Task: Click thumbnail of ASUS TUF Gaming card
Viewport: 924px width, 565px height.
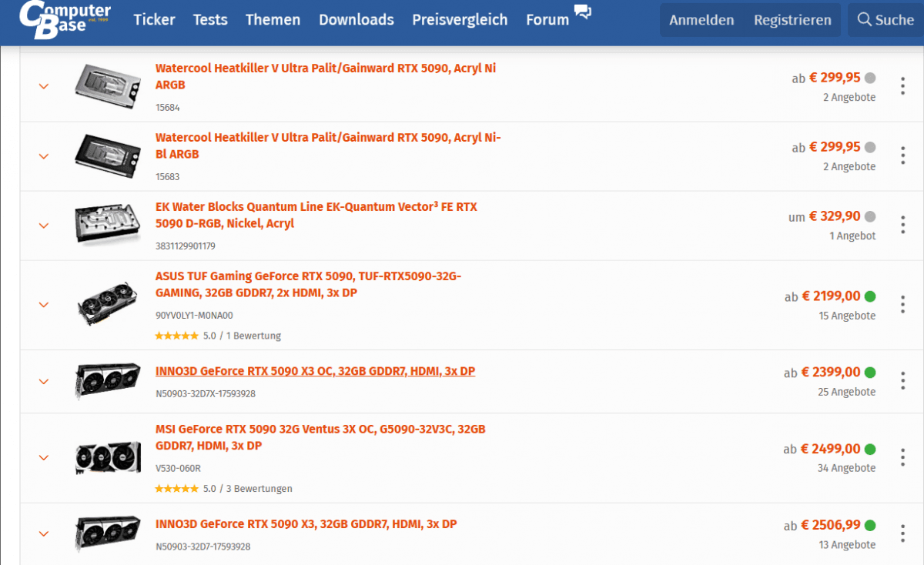Action: tap(107, 304)
